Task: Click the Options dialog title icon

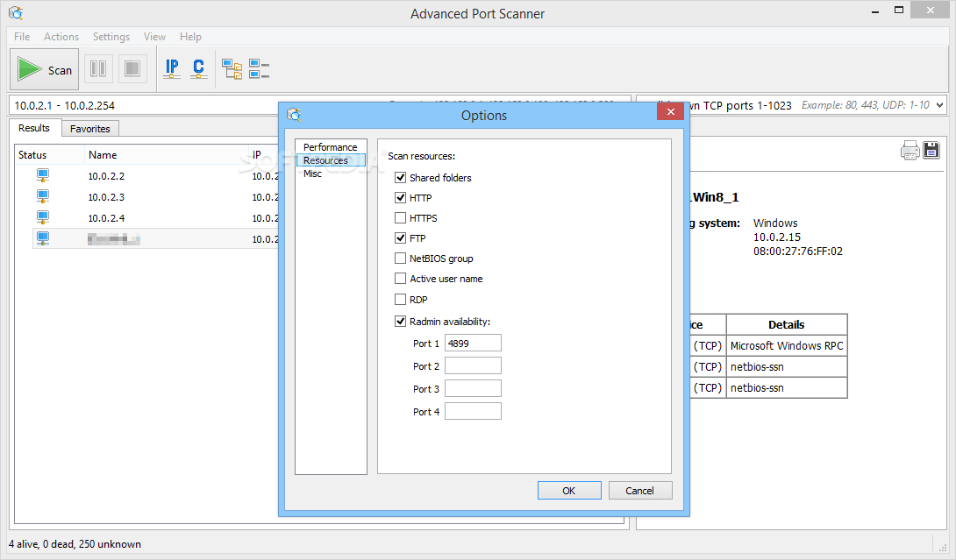Action: click(x=294, y=115)
